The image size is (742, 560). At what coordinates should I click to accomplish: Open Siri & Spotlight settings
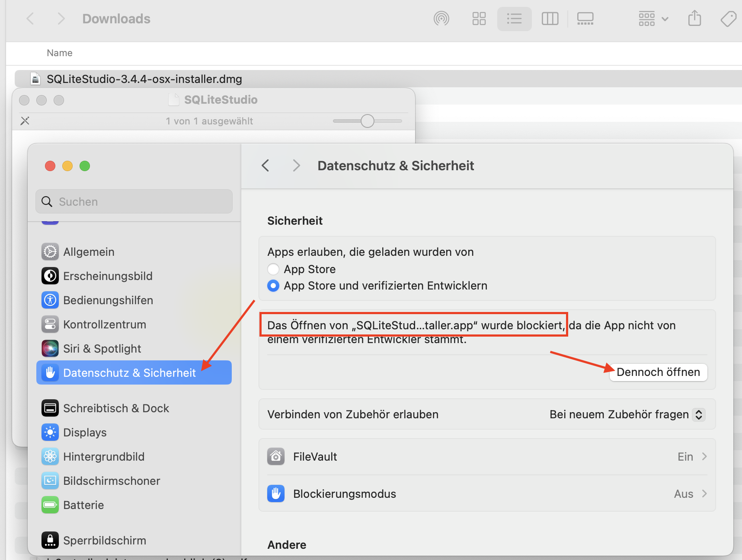[x=102, y=349]
